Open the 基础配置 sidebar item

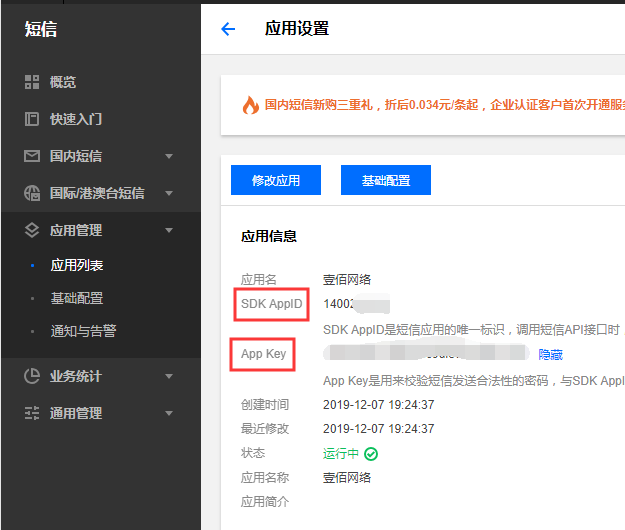[x=77, y=298]
